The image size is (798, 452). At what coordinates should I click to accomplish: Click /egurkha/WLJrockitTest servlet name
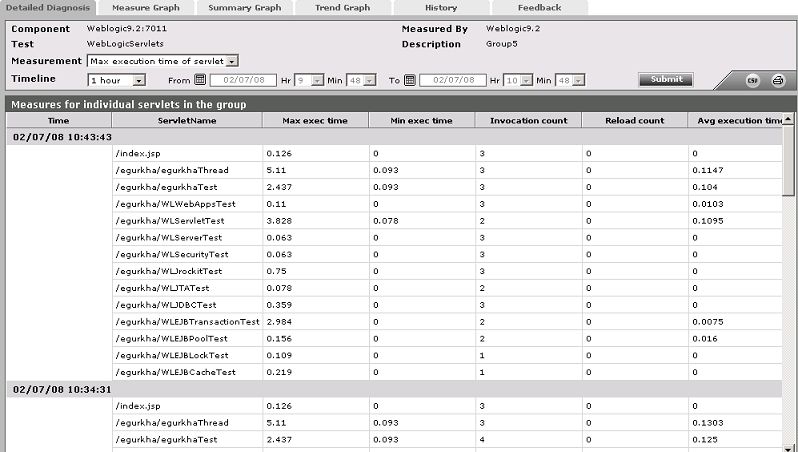pos(169,271)
